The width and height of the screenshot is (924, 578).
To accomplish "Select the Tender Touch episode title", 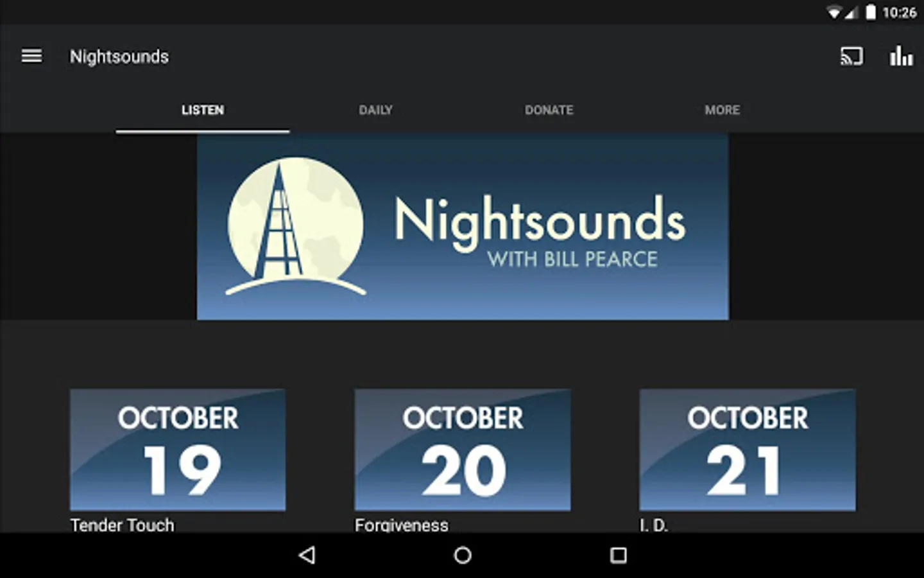I will click(122, 525).
